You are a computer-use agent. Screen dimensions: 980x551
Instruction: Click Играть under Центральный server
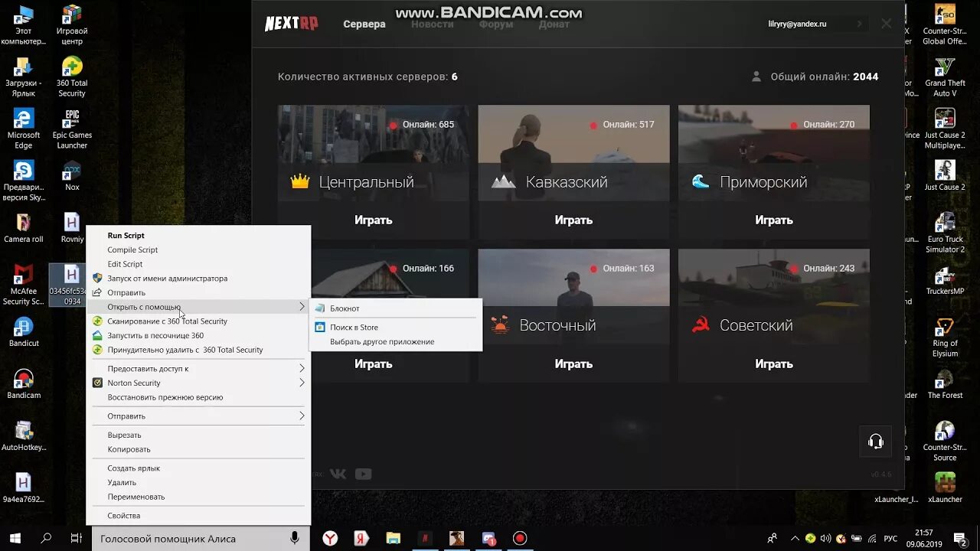(x=374, y=220)
